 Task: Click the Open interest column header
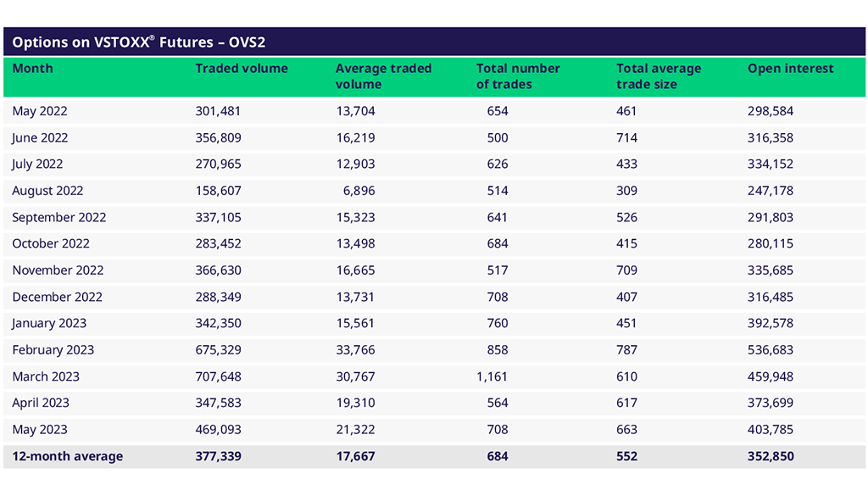[x=790, y=69]
